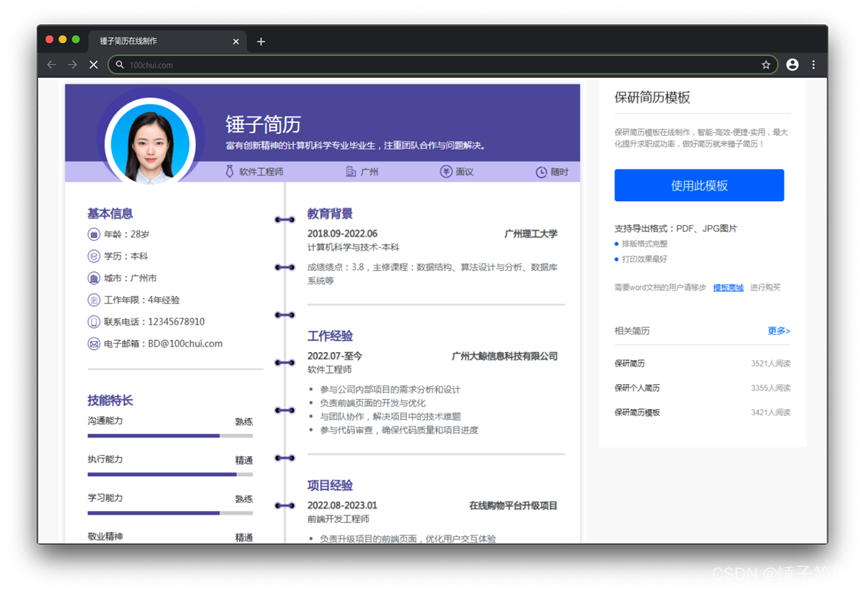
Task: Click the 广州理工大学 school name
Action: pos(531,234)
